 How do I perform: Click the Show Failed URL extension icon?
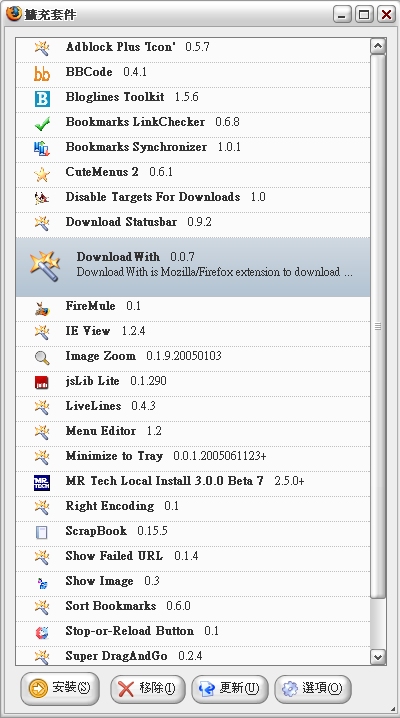42,557
